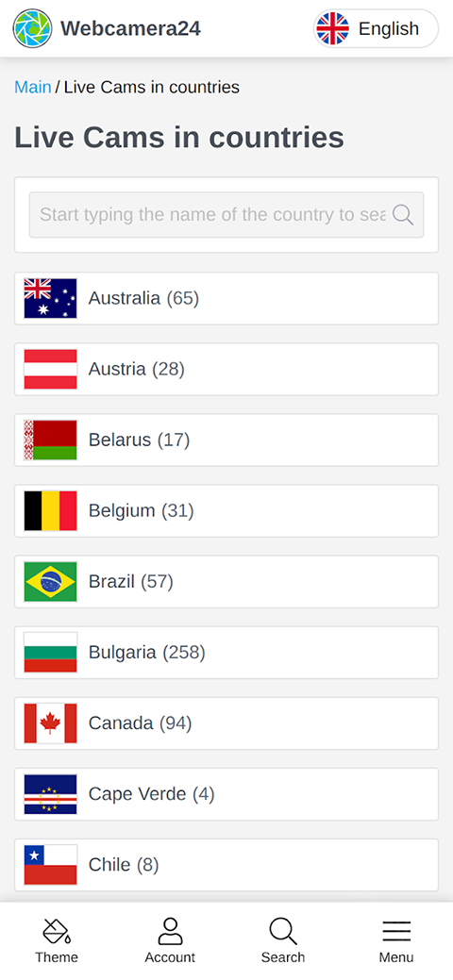This screenshot has height=980, width=453.
Task: Open the Webcamera24 site title
Action: coord(131,28)
